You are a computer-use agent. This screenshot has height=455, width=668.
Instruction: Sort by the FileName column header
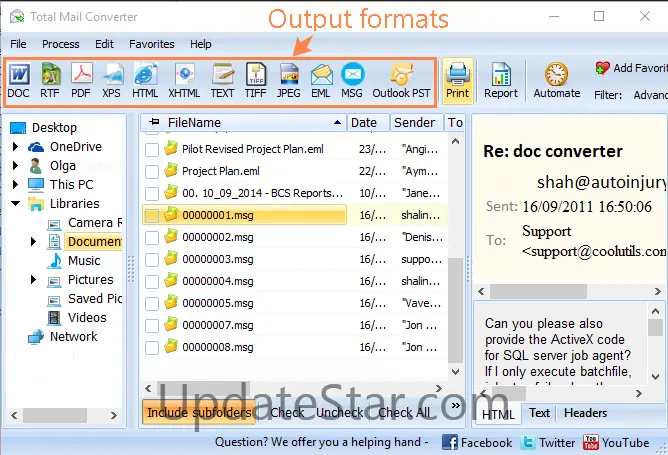243,123
